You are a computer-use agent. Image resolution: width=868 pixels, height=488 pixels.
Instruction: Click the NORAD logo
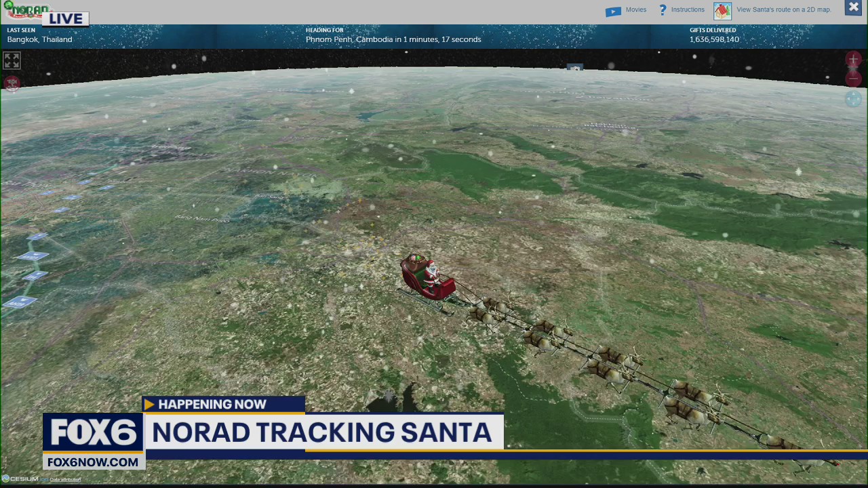click(27, 10)
